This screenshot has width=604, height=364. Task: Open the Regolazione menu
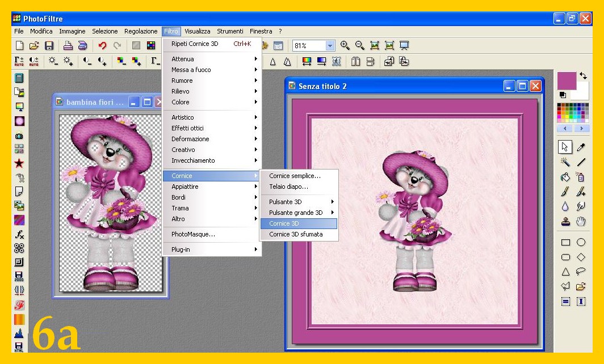[141, 31]
